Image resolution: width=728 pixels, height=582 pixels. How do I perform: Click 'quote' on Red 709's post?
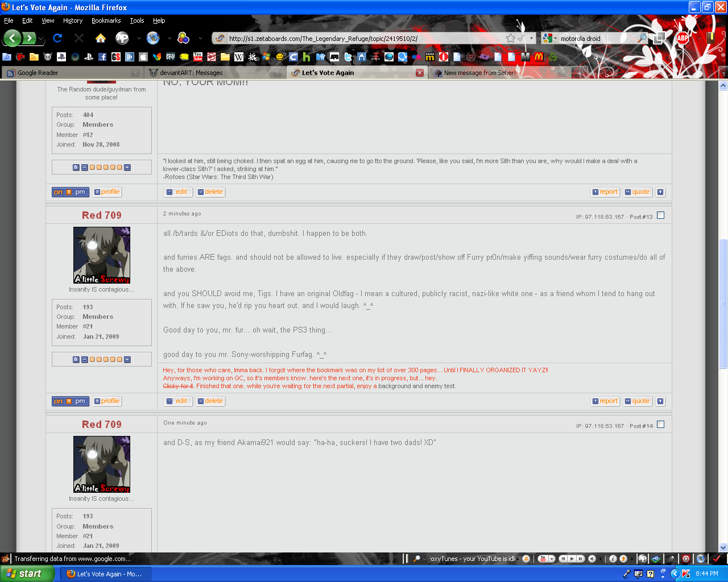point(637,401)
